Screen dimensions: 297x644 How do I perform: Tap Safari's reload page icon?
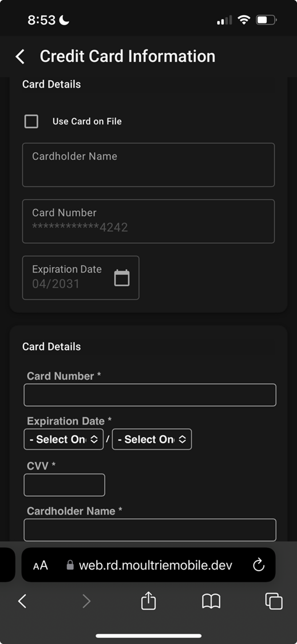coord(259,565)
